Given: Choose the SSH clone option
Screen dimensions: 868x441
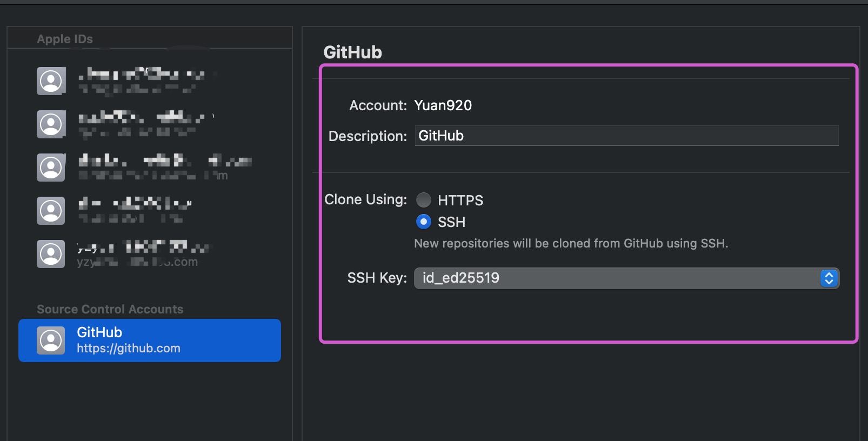Looking at the screenshot, I should click(424, 222).
